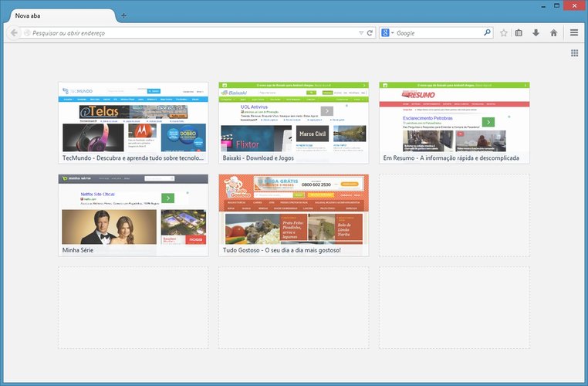The image size is (588, 386).
Task: Open the Tudo Gostoso thumbnail
Action: click(294, 215)
